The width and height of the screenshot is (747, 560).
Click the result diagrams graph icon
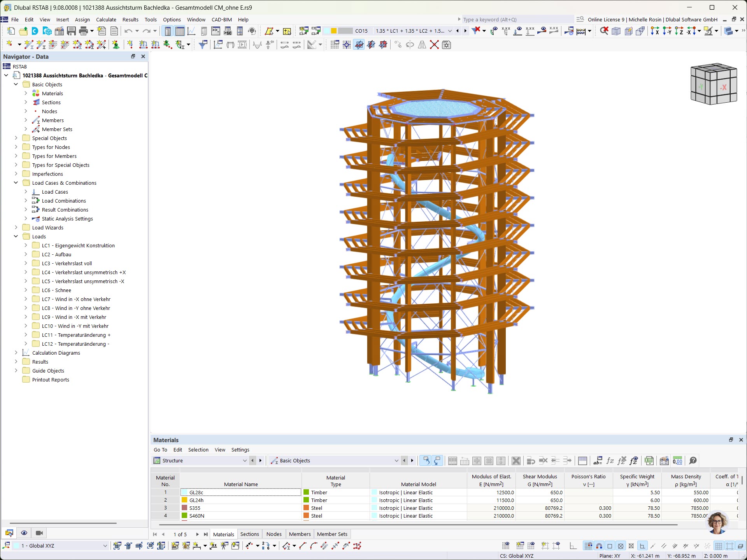tap(191, 31)
